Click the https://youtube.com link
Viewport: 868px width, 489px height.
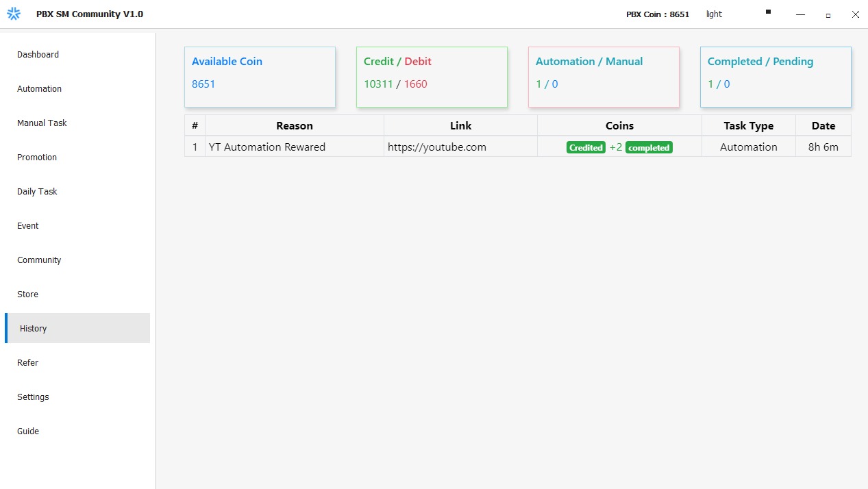(x=436, y=147)
